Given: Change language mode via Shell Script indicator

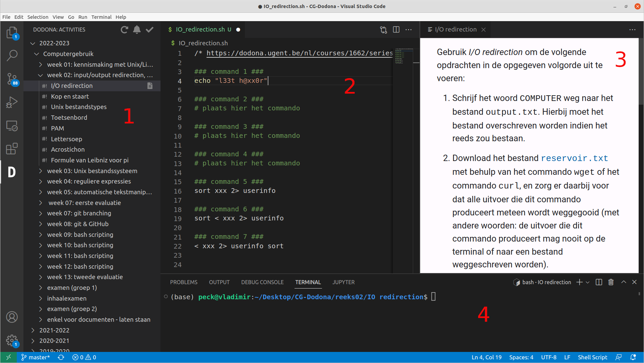Looking at the screenshot, I should tap(592, 357).
